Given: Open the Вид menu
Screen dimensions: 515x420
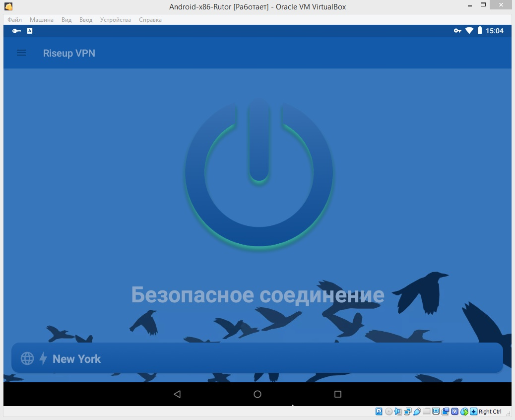Looking at the screenshot, I should [x=66, y=20].
